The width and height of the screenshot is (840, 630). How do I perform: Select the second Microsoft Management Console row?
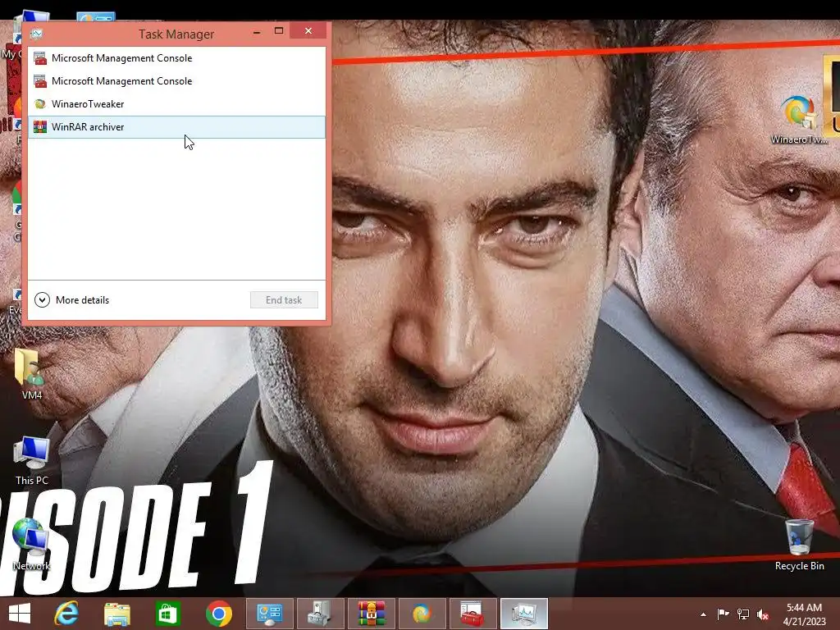coord(176,81)
